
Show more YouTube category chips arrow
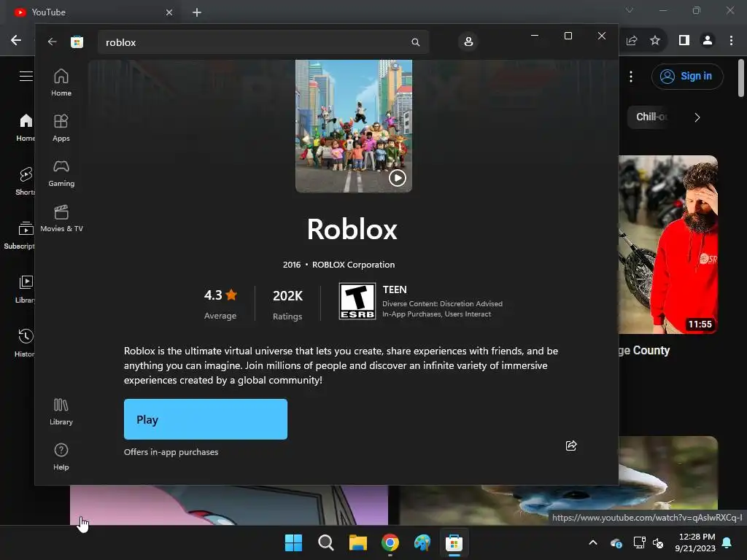(697, 117)
